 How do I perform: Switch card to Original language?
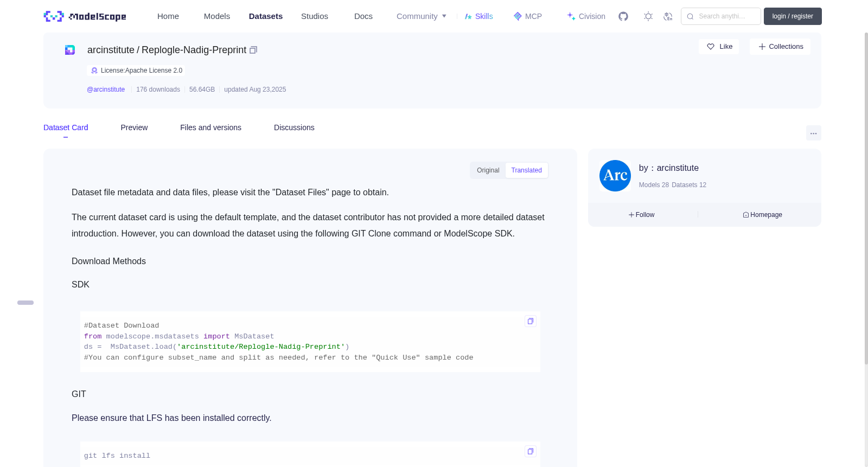pyautogui.click(x=488, y=170)
